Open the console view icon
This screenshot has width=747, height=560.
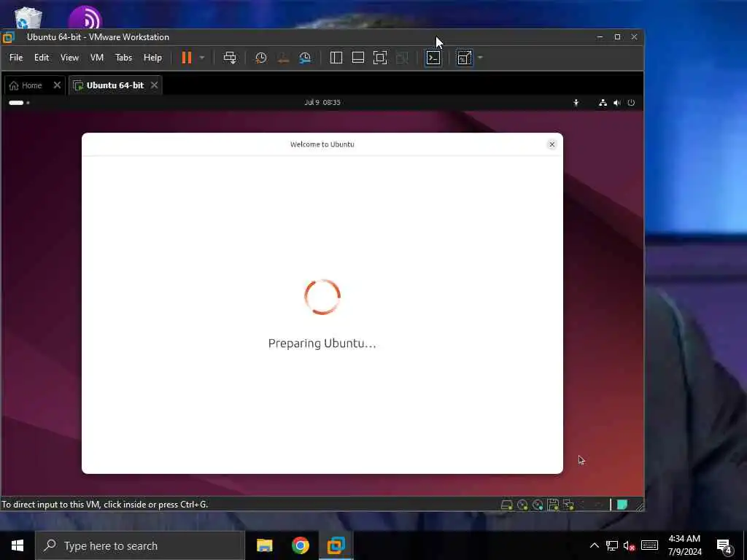433,58
